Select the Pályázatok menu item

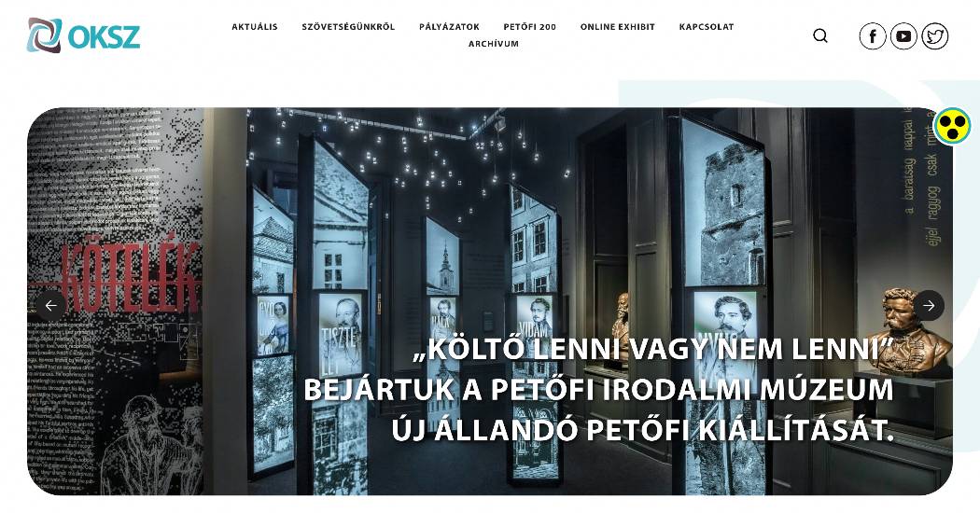tap(449, 27)
